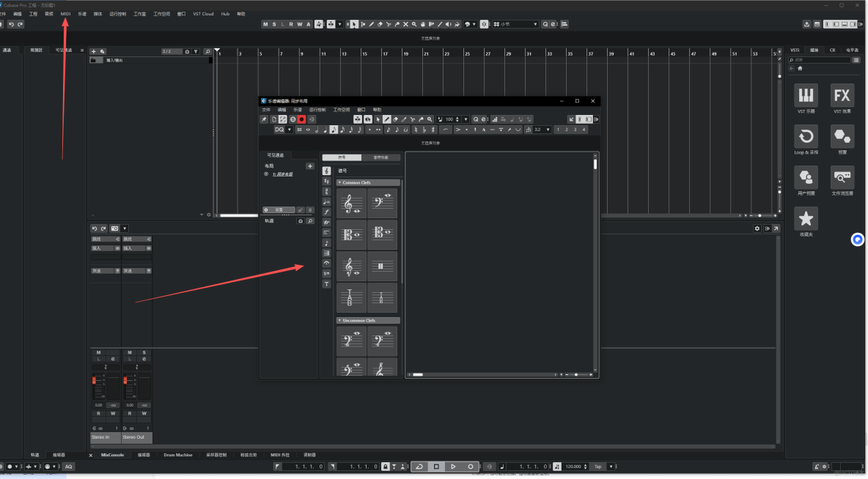Select the text symbol category icon
868x479 pixels.
[x=327, y=283]
